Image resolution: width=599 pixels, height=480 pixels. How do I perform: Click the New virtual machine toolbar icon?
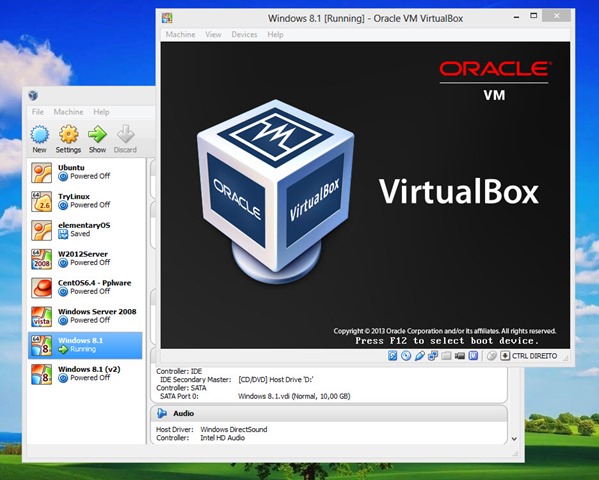(39, 135)
